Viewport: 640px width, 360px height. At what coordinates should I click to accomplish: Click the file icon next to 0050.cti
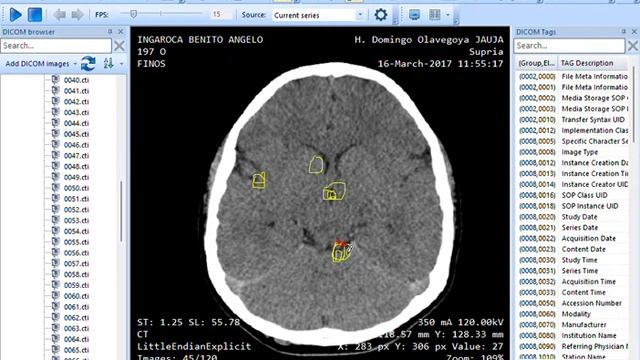(x=56, y=188)
